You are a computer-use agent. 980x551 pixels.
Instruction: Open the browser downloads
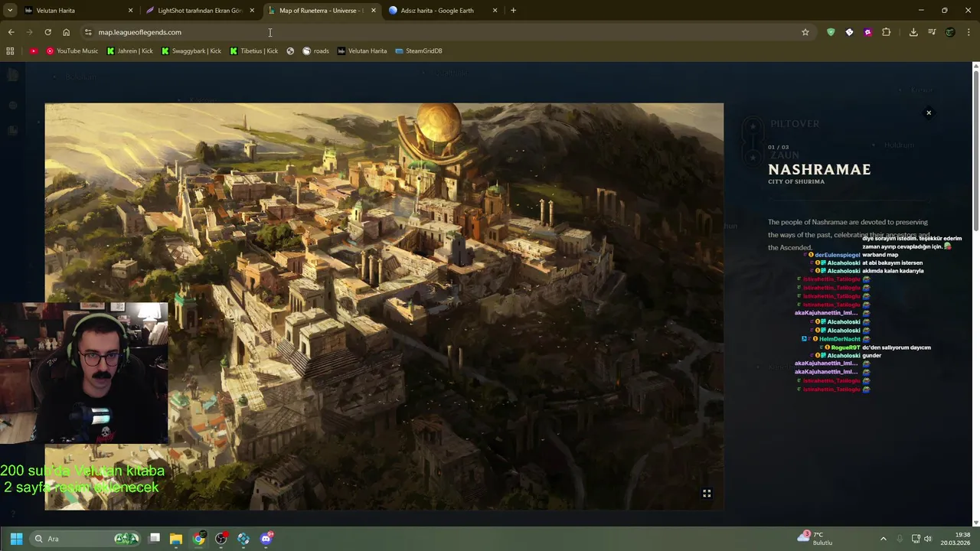pyautogui.click(x=913, y=32)
